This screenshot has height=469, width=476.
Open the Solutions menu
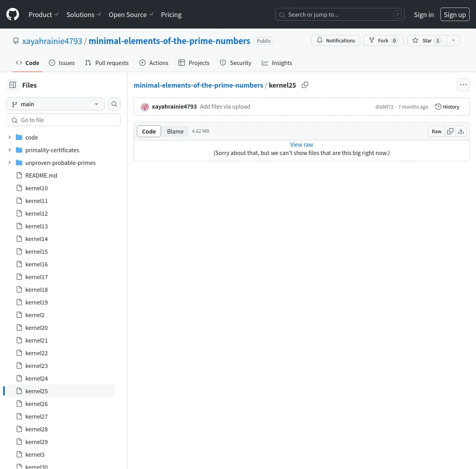click(x=84, y=15)
